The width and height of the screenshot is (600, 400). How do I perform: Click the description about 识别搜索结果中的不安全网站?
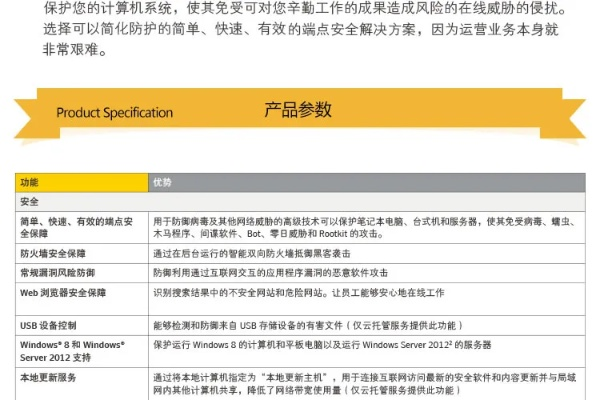[x=298, y=293]
